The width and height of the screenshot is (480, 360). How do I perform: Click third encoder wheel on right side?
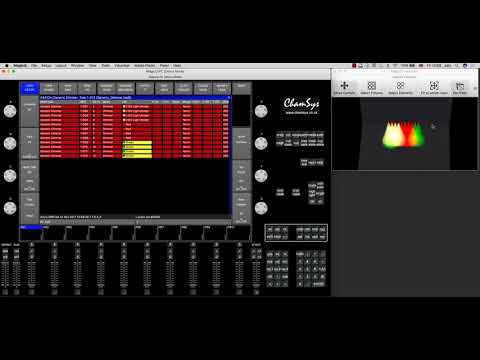[x=261, y=176]
